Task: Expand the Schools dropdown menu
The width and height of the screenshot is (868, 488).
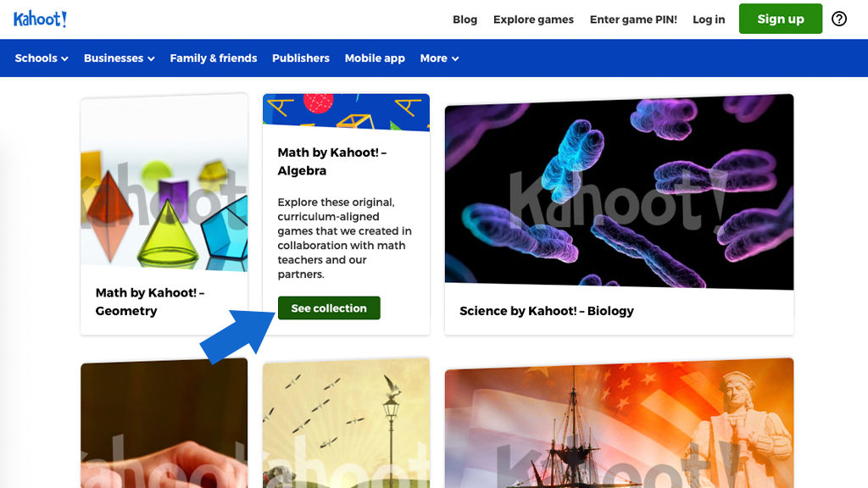Action: click(42, 58)
